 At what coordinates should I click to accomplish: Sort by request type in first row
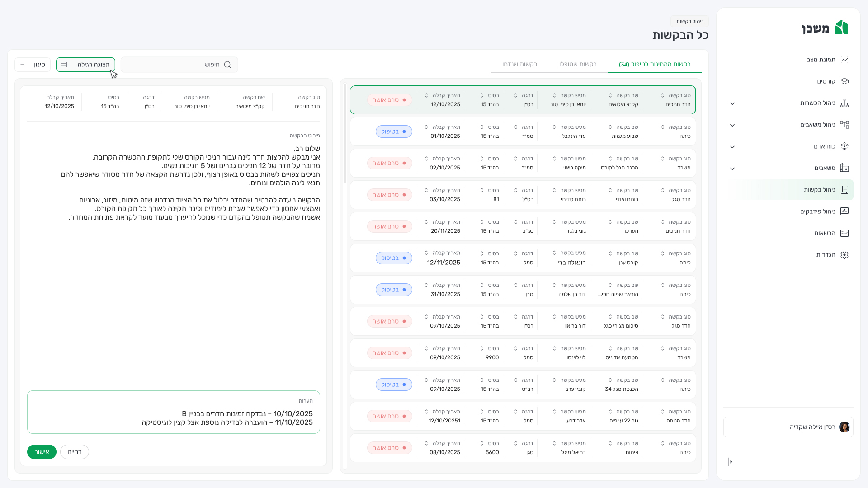[663, 95]
